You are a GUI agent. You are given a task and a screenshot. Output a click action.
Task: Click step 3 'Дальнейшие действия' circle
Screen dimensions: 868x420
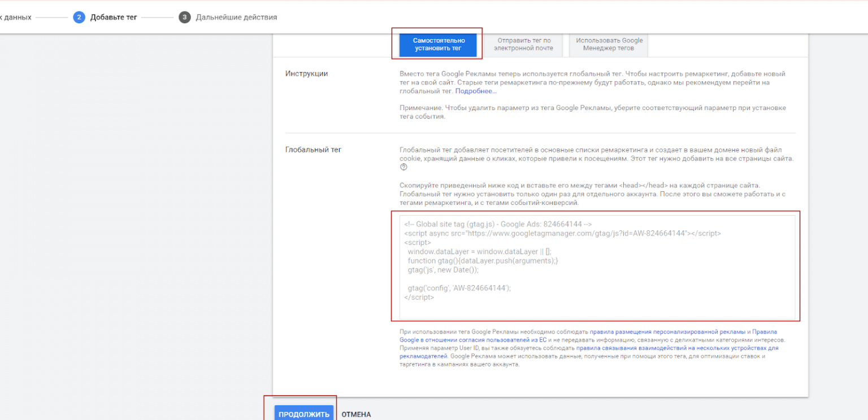[185, 17]
